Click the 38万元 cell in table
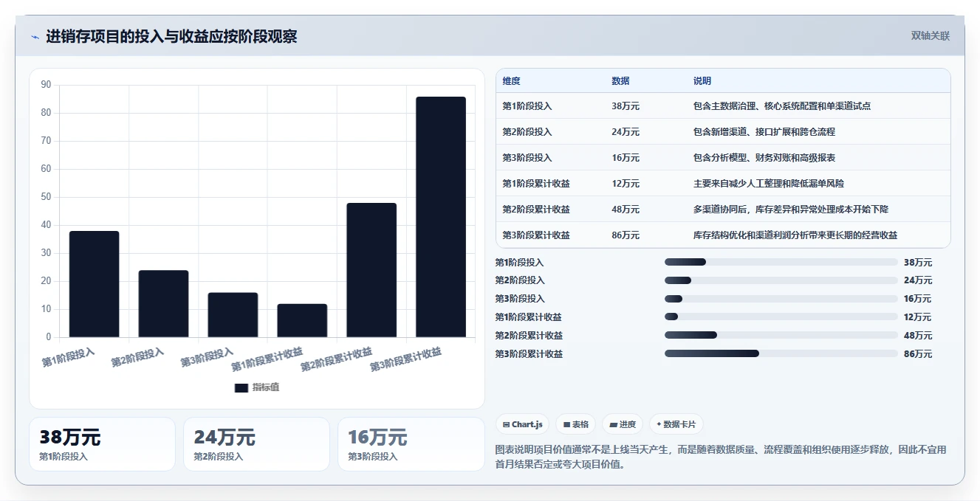This screenshot has height=501, width=980. click(626, 106)
